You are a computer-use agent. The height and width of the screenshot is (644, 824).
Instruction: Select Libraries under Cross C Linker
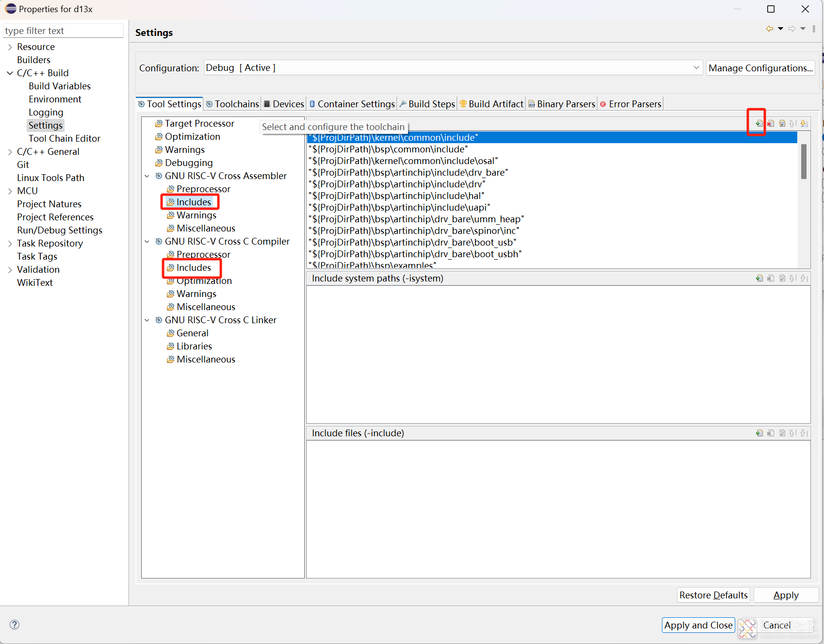[x=194, y=347]
